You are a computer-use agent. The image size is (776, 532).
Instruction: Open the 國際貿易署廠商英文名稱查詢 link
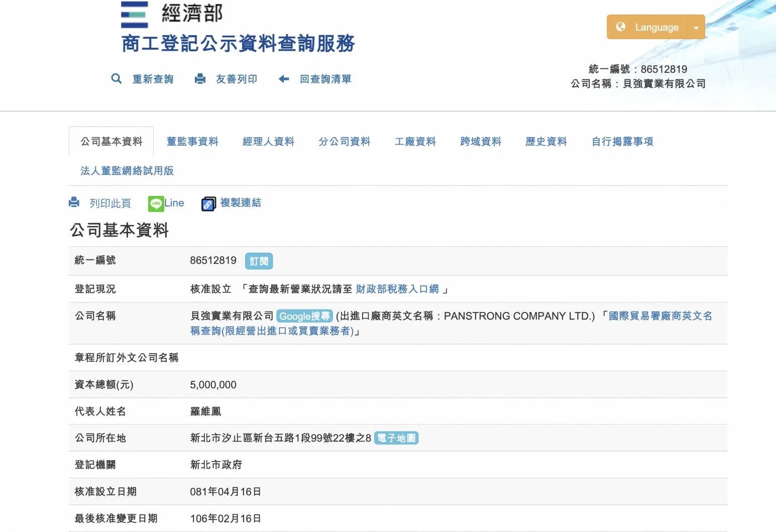[x=660, y=316]
